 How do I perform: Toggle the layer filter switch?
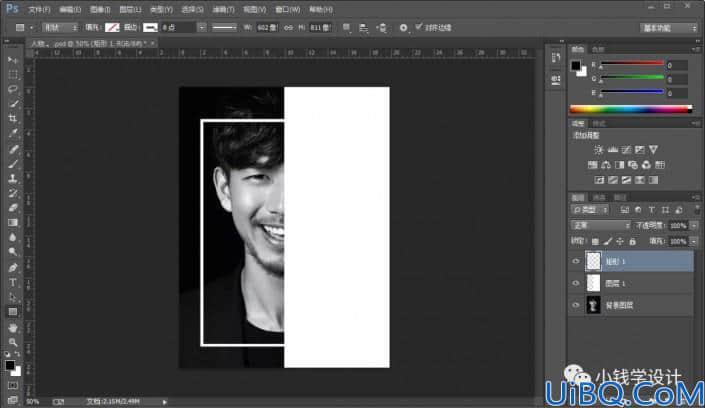pyautogui.click(x=696, y=211)
